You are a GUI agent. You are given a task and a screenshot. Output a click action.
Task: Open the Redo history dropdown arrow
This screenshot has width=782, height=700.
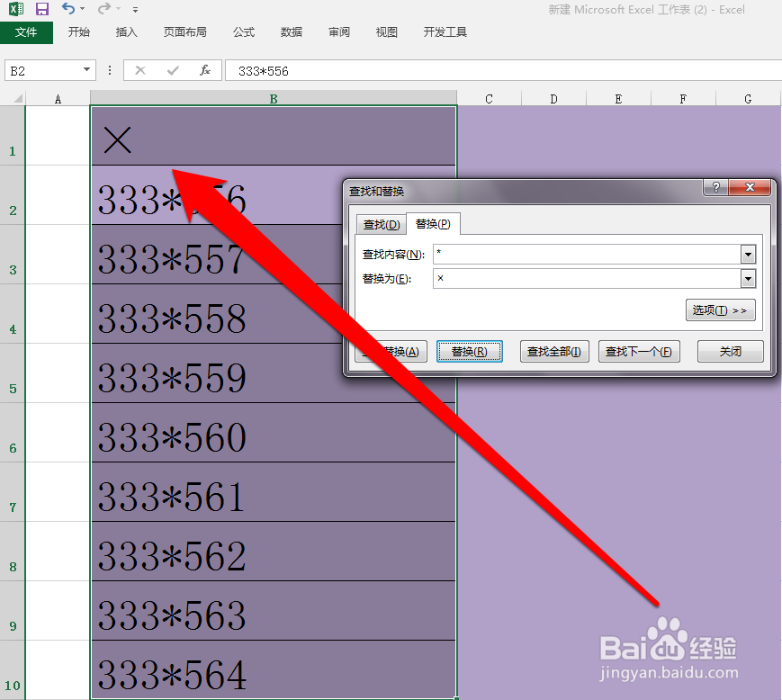[118, 9]
